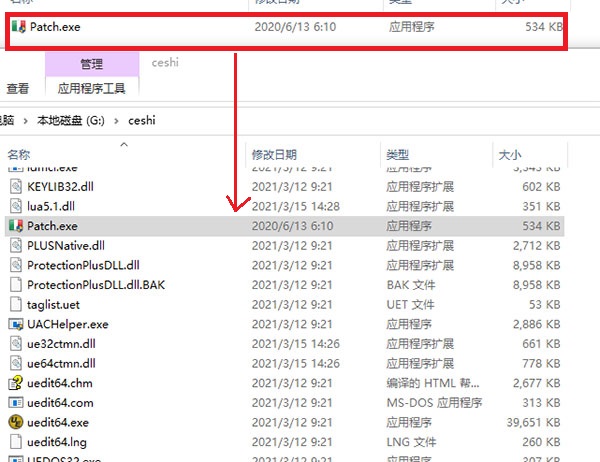Click the ceshi folder breadcrumb

142,120
